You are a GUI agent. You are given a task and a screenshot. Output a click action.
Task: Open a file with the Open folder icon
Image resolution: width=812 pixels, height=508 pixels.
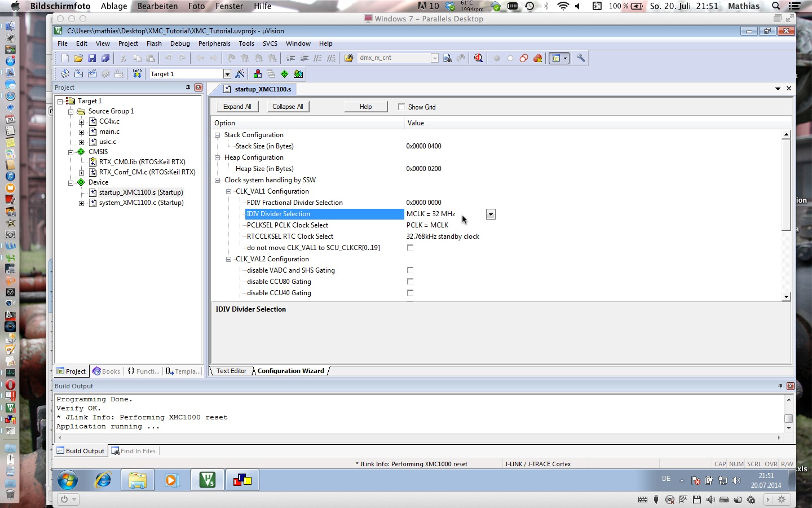tap(78, 58)
